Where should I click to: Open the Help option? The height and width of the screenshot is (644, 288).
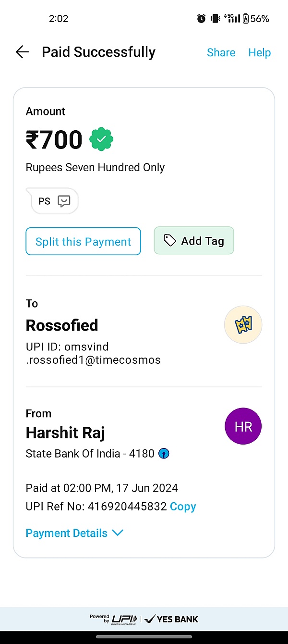[260, 52]
